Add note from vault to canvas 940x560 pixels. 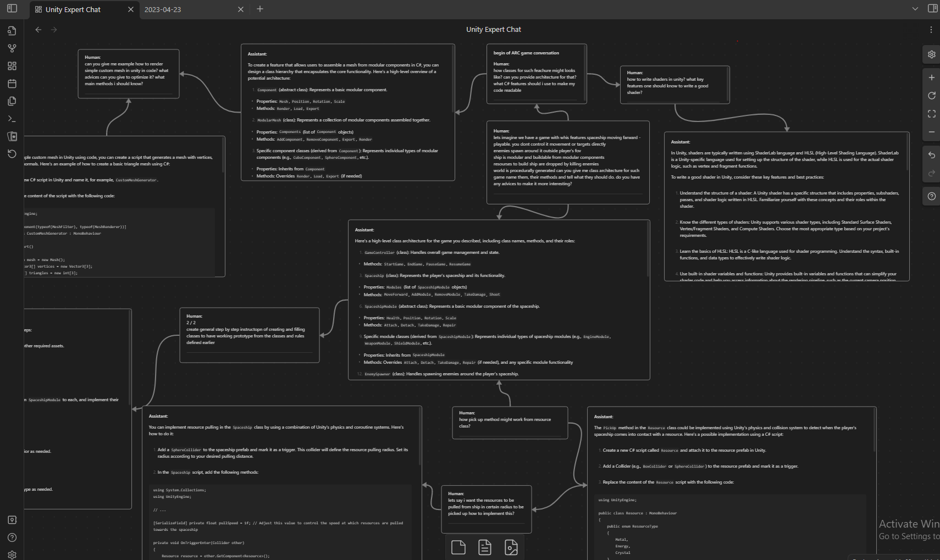pos(484,547)
